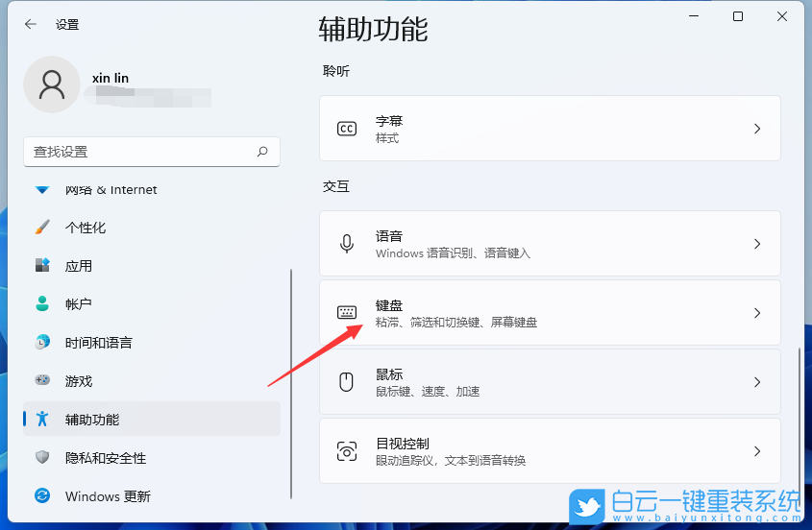Minimize the Settings window
Screen dimensions: 812x530
click(x=694, y=16)
